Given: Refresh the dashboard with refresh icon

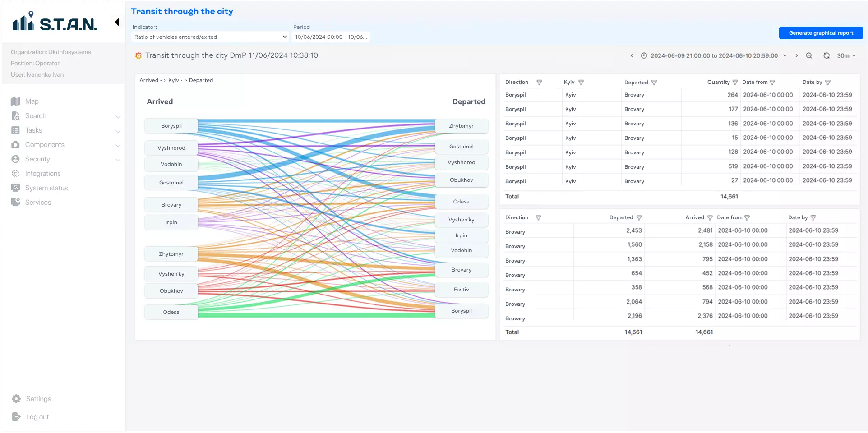Looking at the screenshot, I should pyautogui.click(x=826, y=55).
